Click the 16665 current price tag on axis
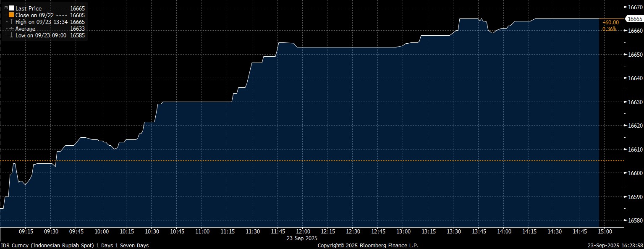Image resolution: width=644 pixels, height=249 pixels. click(634, 19)
